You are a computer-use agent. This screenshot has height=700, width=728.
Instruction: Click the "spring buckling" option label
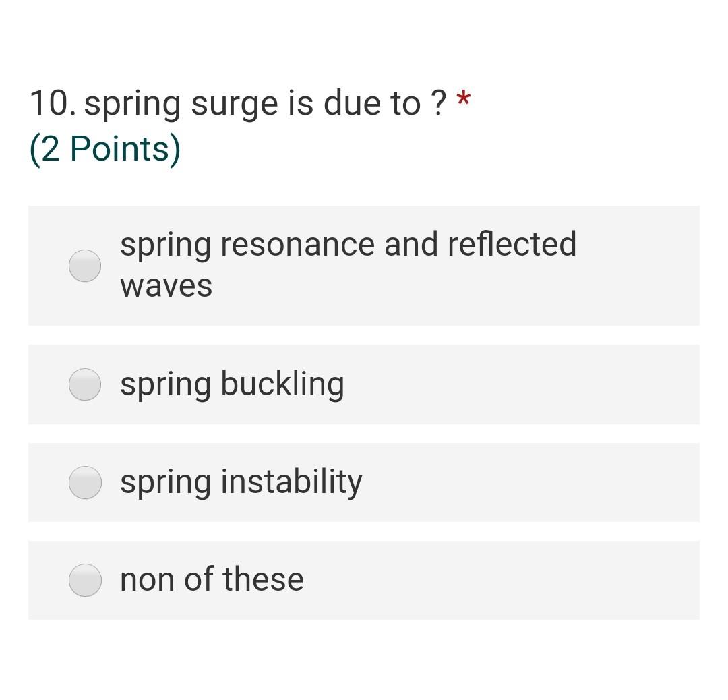(x=232, y=384)
